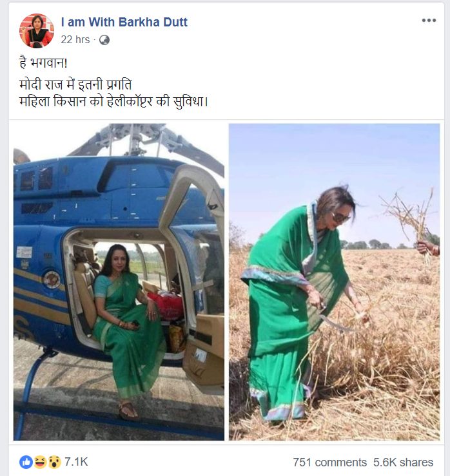Click the Haha laughing reaction icon
This screenshot has height=476, width=450.
(x=40, y=462)
